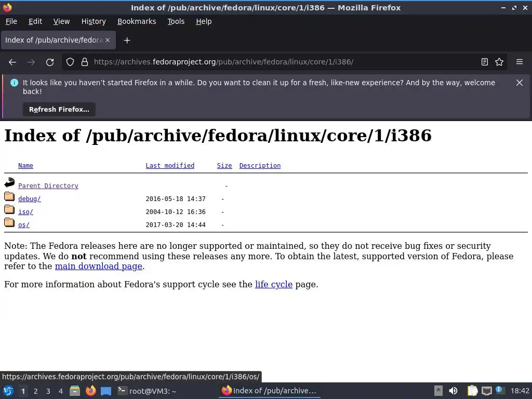Open the Parent Directory link
This screenshot has width=532, height=399.
pos(48,186)
